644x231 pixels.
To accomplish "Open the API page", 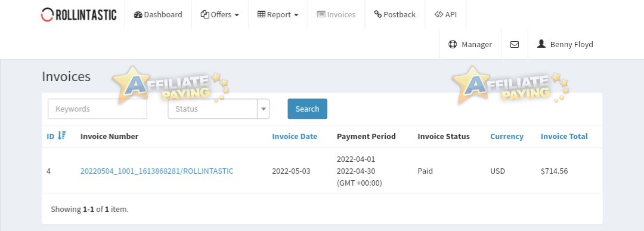I will pyautogui.click(x=445, y=14).
